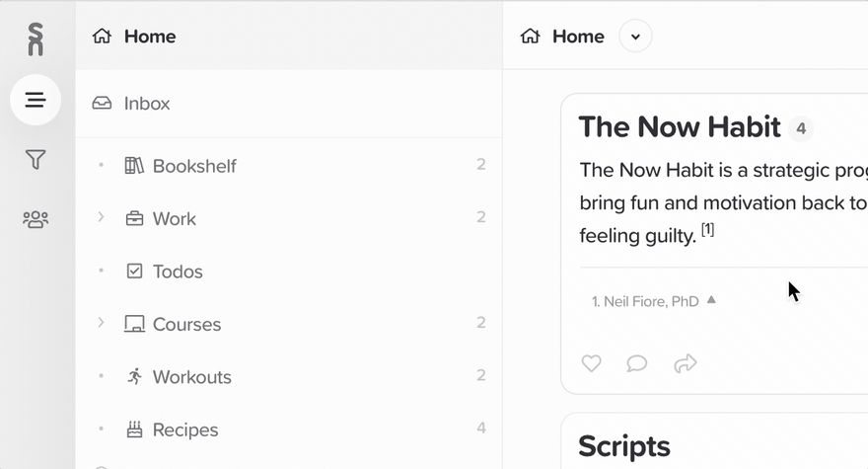Screen dimensions: 868x469
Task: Like The Now Habit card with heart
Action: (x=591, y=363)
